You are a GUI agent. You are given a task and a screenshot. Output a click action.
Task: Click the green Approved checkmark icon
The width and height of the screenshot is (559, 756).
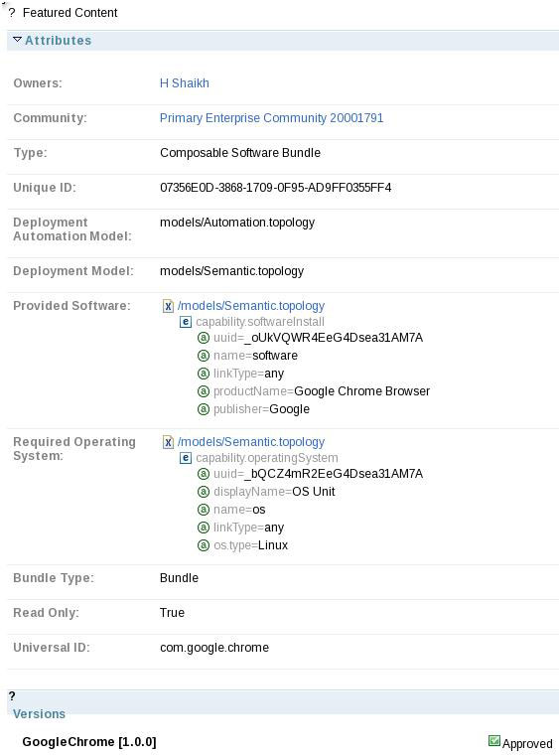[493, 740]
